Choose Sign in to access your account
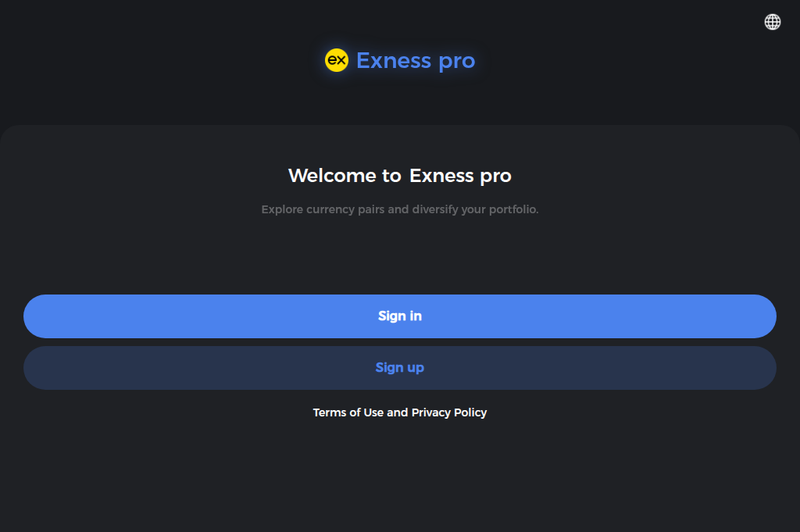Screen dimensions: 800x532 tap(400, 316)
